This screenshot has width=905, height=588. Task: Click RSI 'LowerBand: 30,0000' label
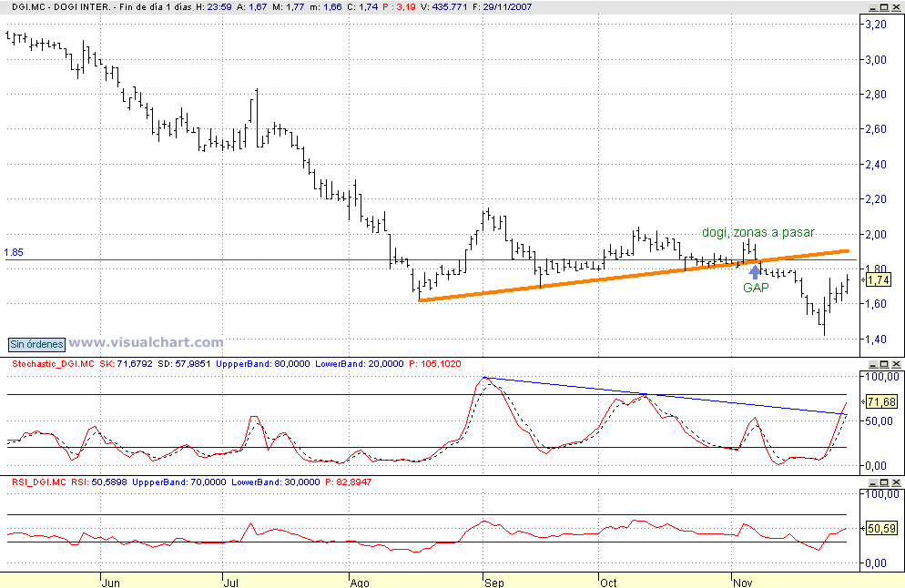(275, 482)
